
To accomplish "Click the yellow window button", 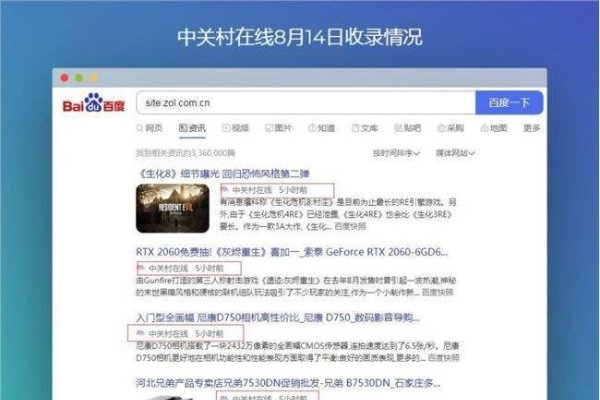I will pyautogui.click(x=94, y=78).
